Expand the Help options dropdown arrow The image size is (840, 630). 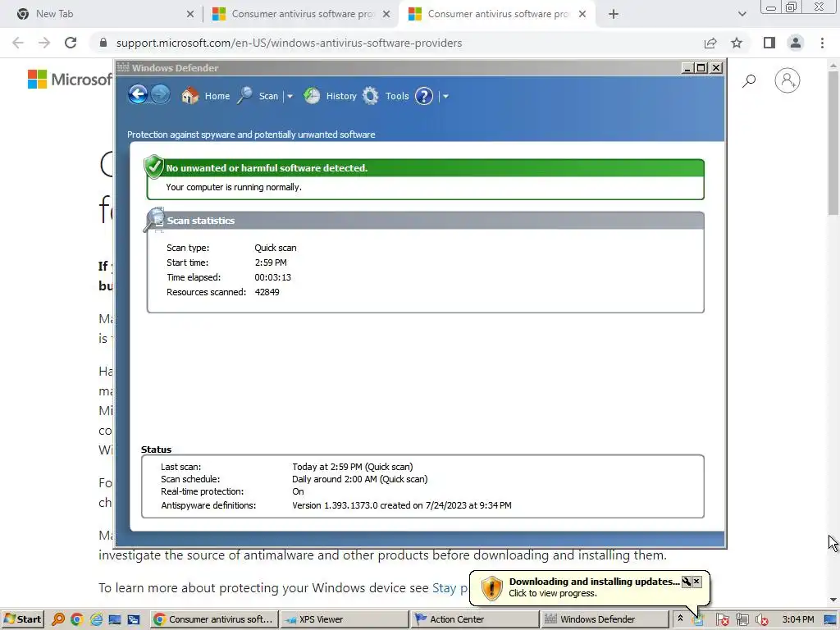(x=445, y=97)
